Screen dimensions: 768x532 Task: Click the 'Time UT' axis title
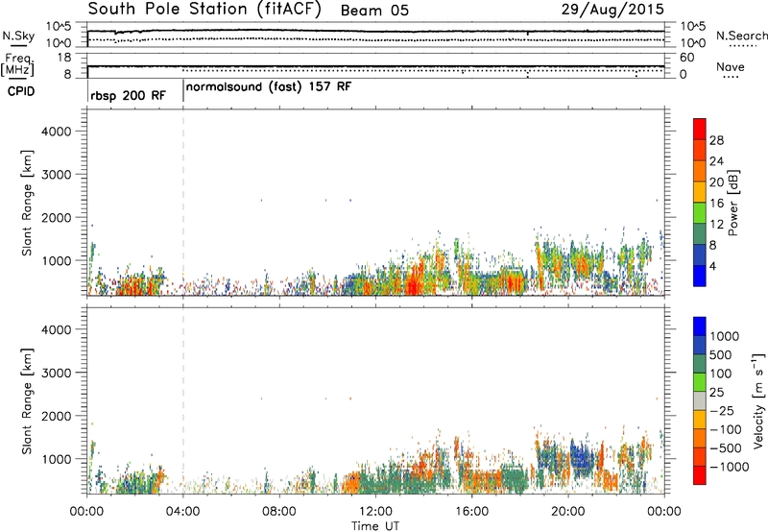pyautogui.click(x=375, y=525)
